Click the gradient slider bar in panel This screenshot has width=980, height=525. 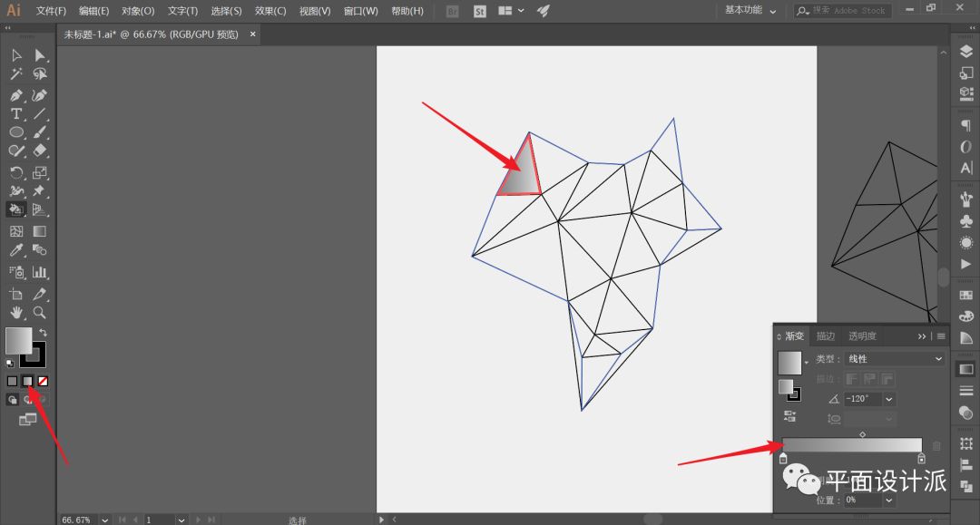[852, 445]
